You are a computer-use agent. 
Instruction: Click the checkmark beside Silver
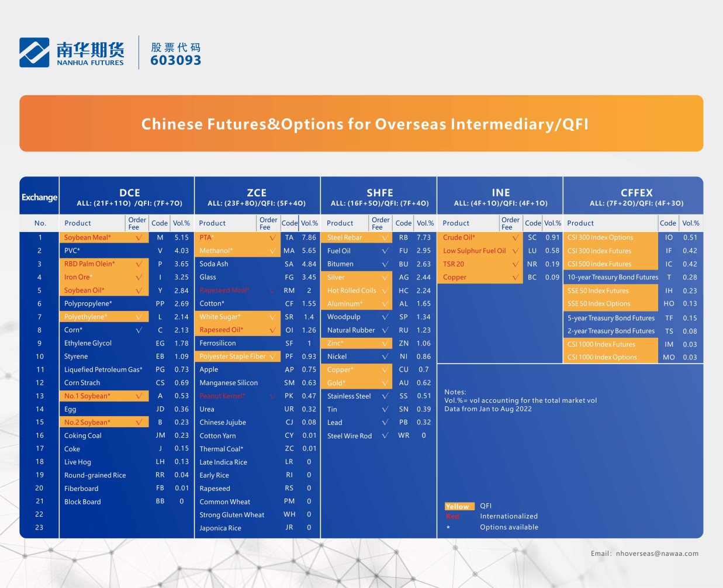pyautogui.click(x=385, y=278)
